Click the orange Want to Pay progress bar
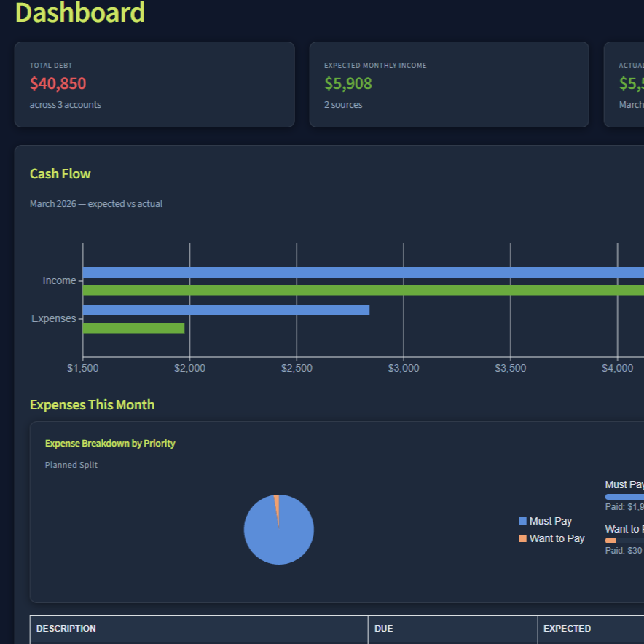This screenshot has height=644, width=644. pyautogui.click(x=610, y=541)
